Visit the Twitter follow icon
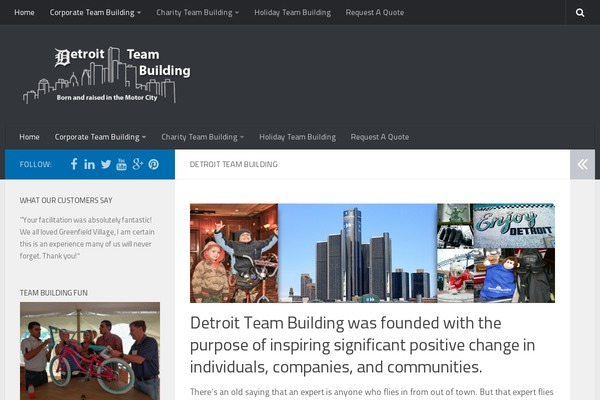 [106, 165]
